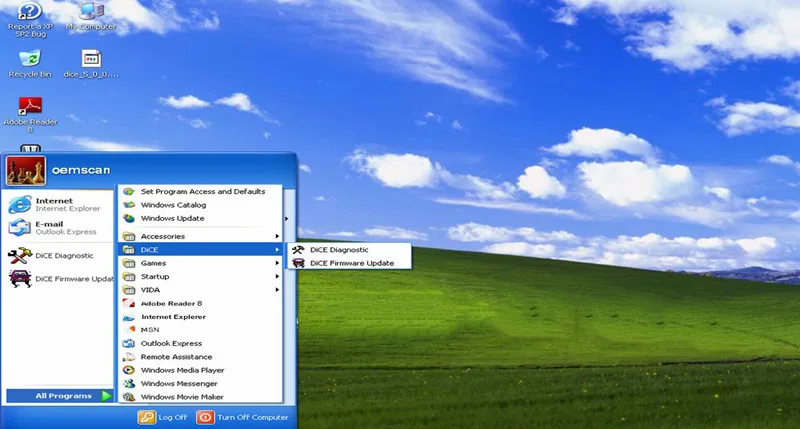
Task: Click the Windows Update label
Action: pyautogui.click(x=172, y=218)
